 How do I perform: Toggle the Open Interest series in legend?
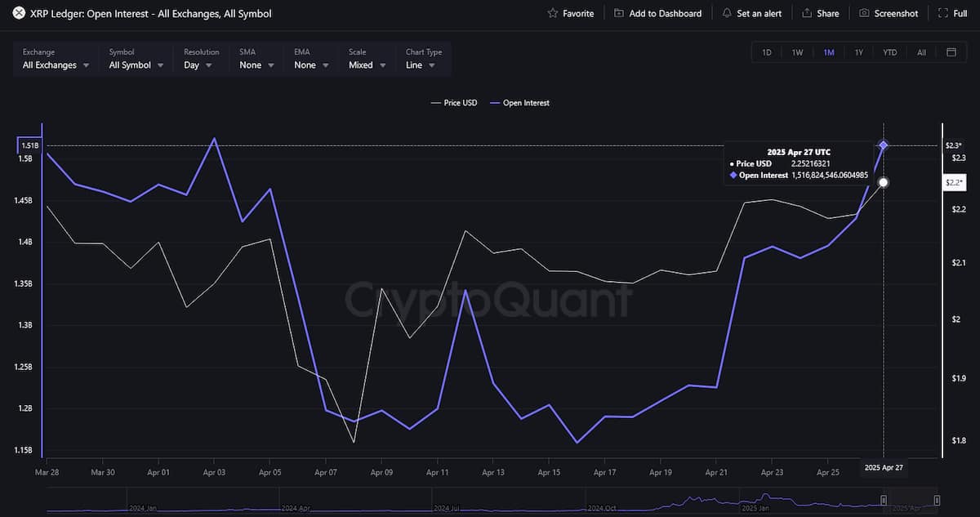(x=520, y=103)
